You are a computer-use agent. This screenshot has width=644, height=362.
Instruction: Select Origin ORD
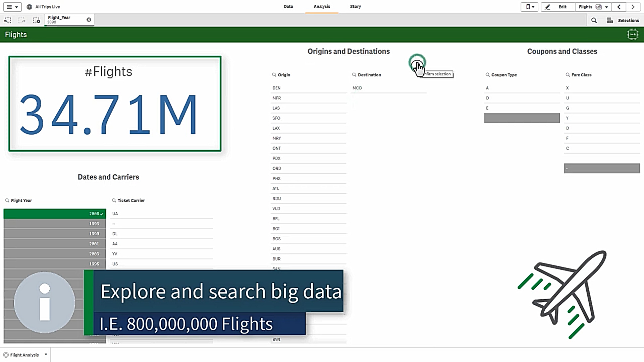pyautogui.click(x=308, y=168)
